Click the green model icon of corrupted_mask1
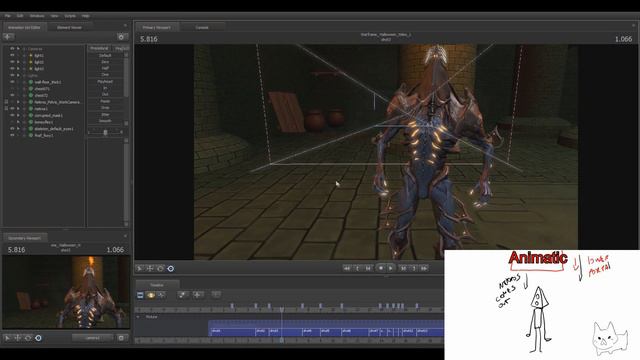Image resolution: width=640 pixels, height=360 pixels. tap(31, 115)
